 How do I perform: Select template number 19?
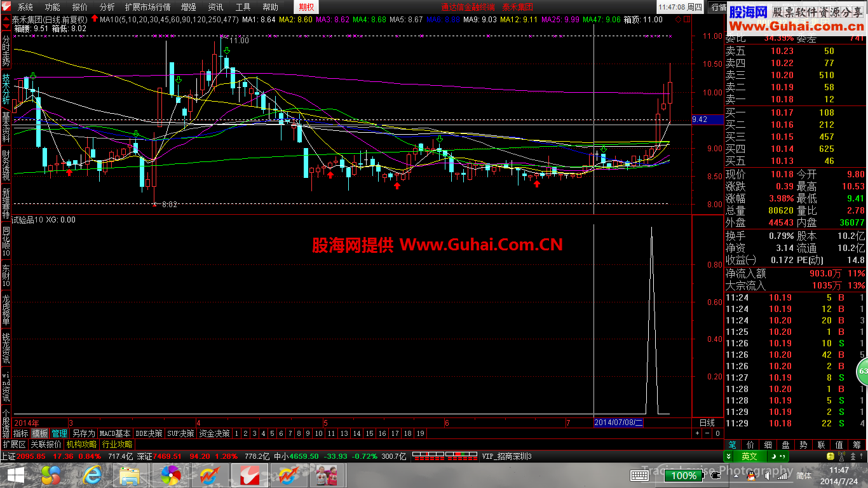pos(420,433)
